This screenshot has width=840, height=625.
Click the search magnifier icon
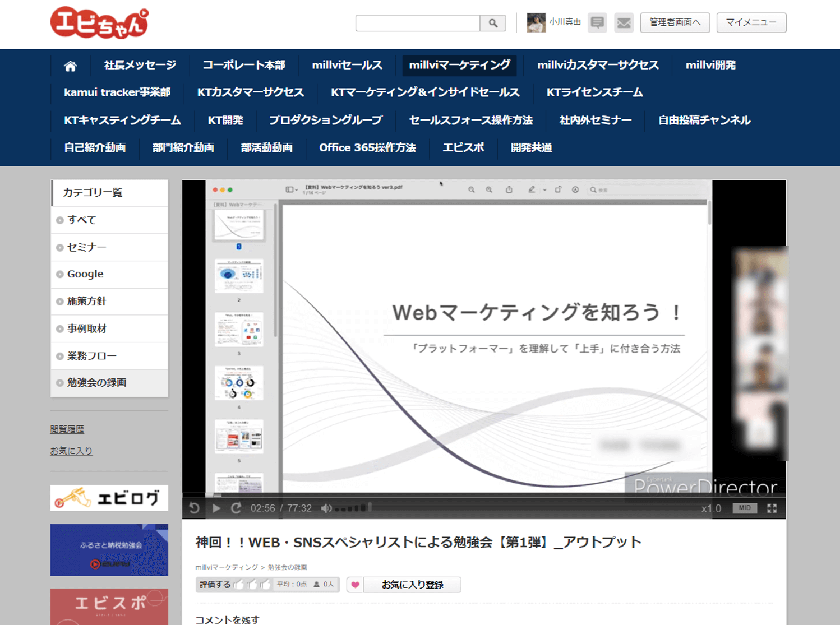493,23
